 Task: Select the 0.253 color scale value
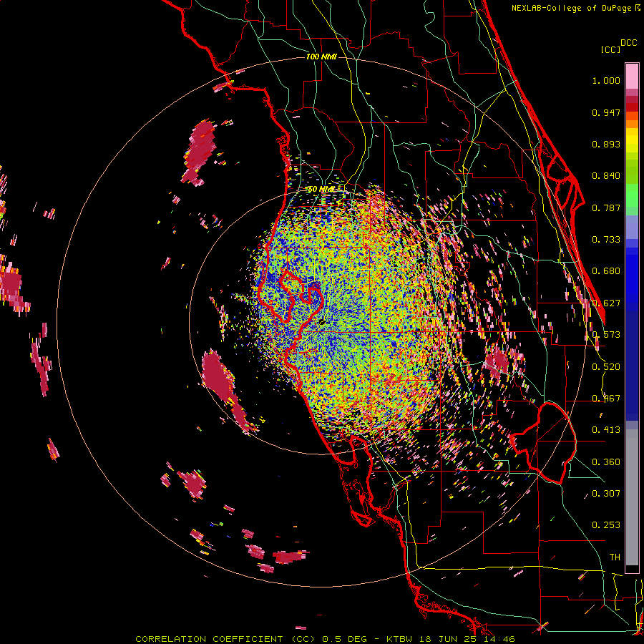606,525
